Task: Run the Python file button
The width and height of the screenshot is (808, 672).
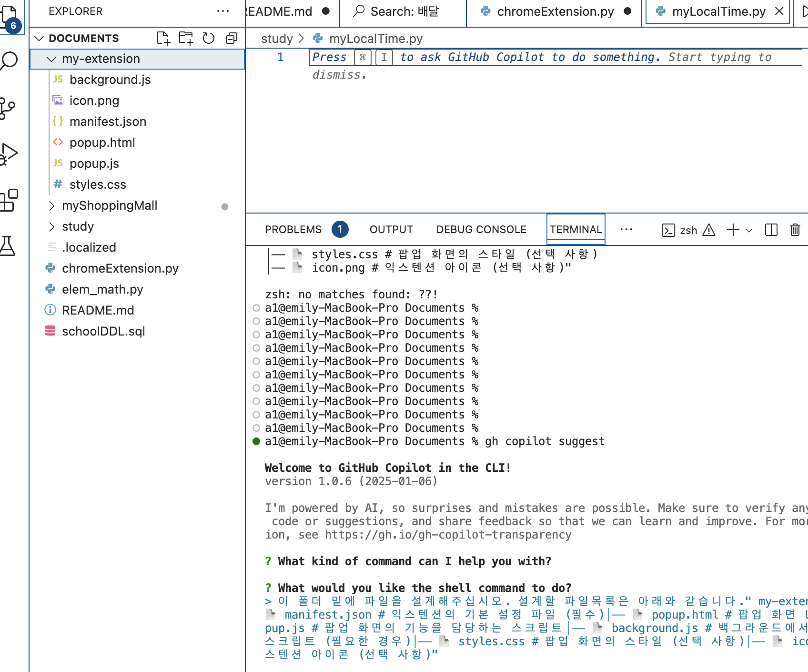Action: pyautogui.click(x=805, y=11)
